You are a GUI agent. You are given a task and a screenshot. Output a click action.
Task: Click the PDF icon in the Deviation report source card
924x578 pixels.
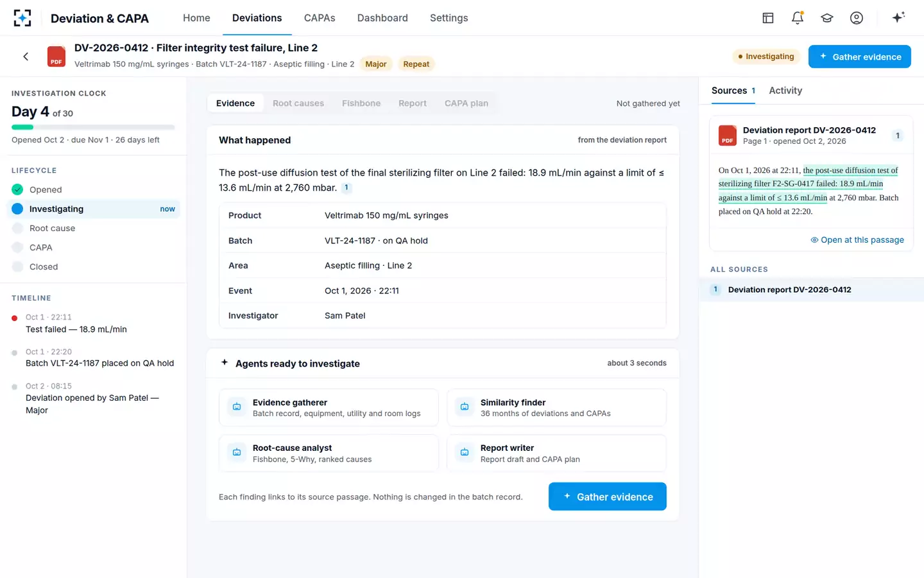(727, 136)
